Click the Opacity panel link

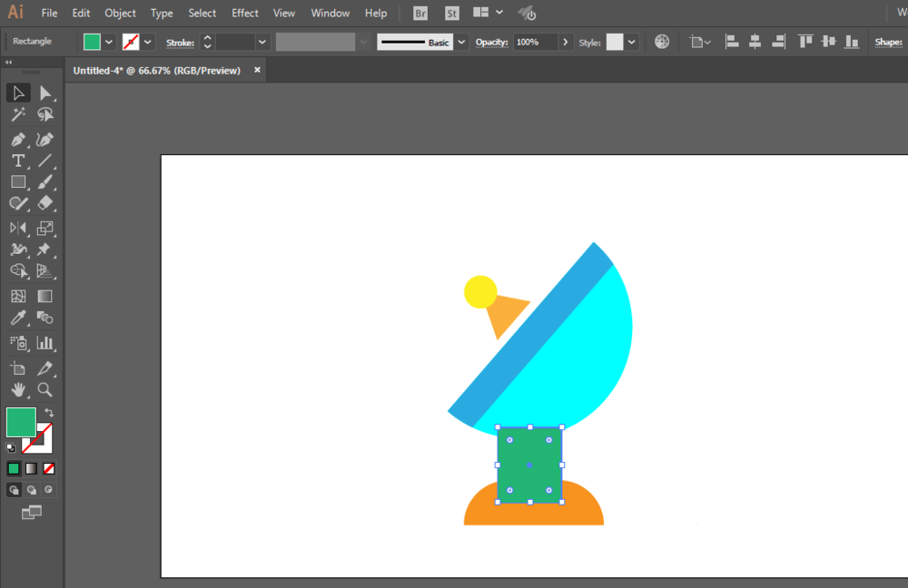click(491, 43)
